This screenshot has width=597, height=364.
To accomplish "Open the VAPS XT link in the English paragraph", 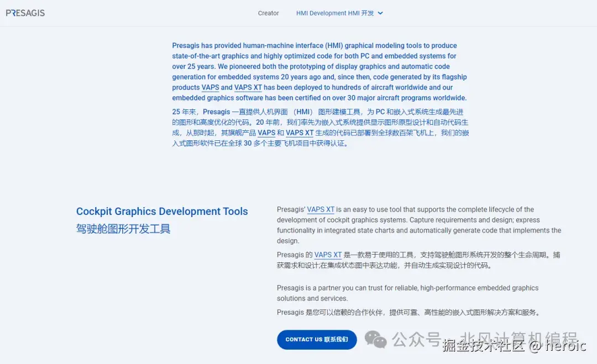I will (248, 87).
